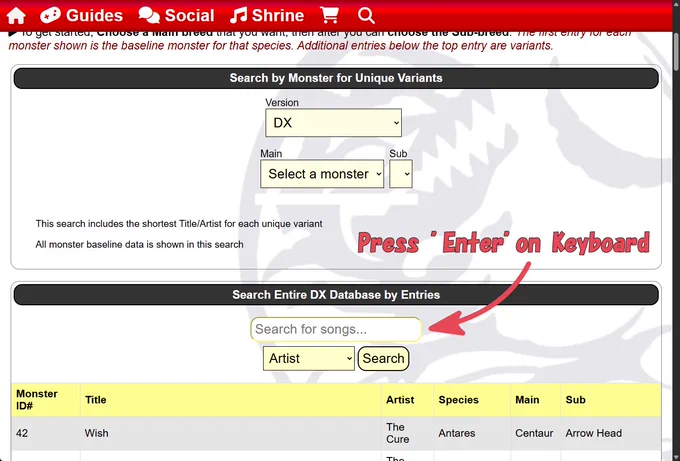680x461 pixels.
Task: Click the Main column header
Action: (535, 399)
